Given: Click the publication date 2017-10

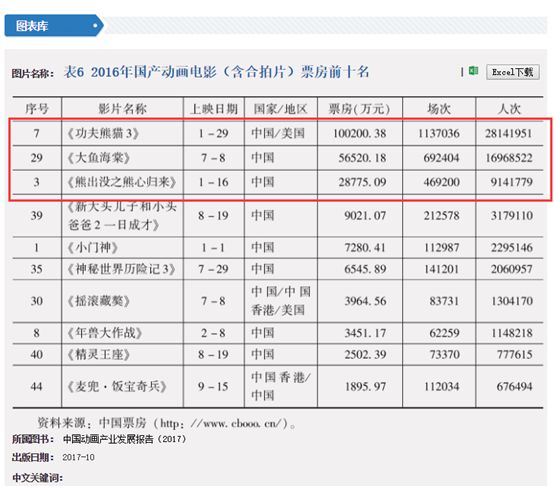Looking at the screenshot, I should point(78,457).
